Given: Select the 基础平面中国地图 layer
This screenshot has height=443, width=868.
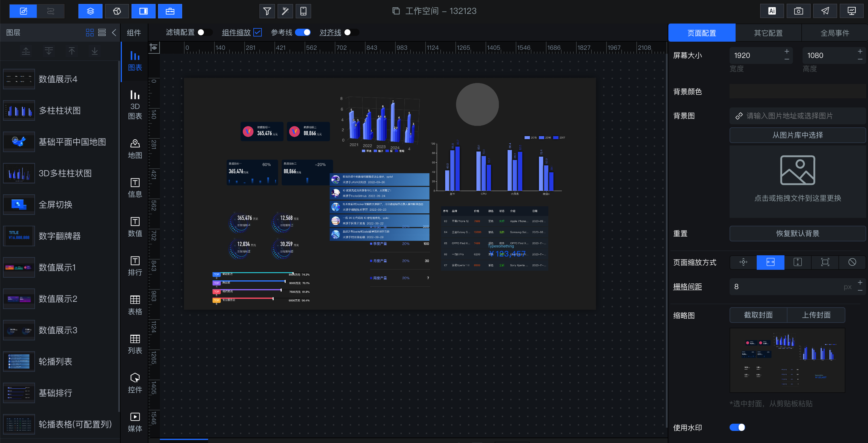Looking at the screenshot, I should 72,142.
